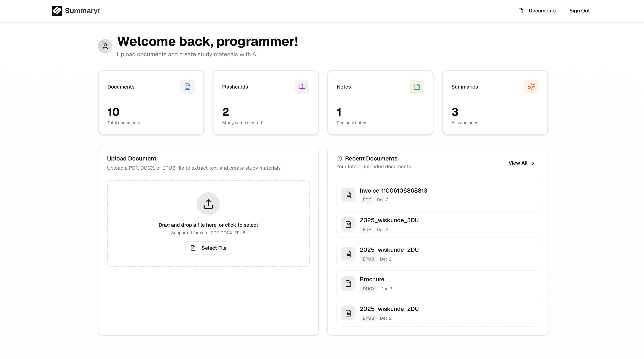Image resolution: width=644 pixels, height=359 pixels.
Task: Click the file icon beside Invoice-11006106868813
Action: [348, 195]
